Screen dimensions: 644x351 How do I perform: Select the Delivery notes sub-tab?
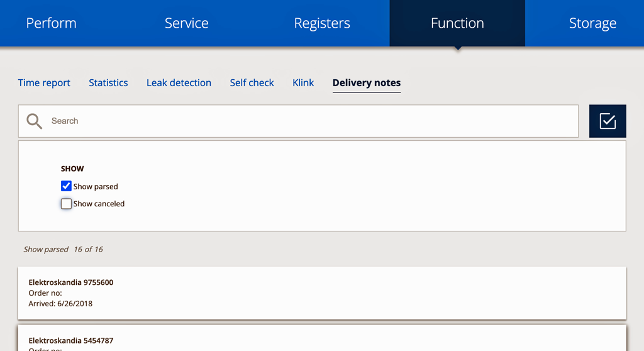367,82
